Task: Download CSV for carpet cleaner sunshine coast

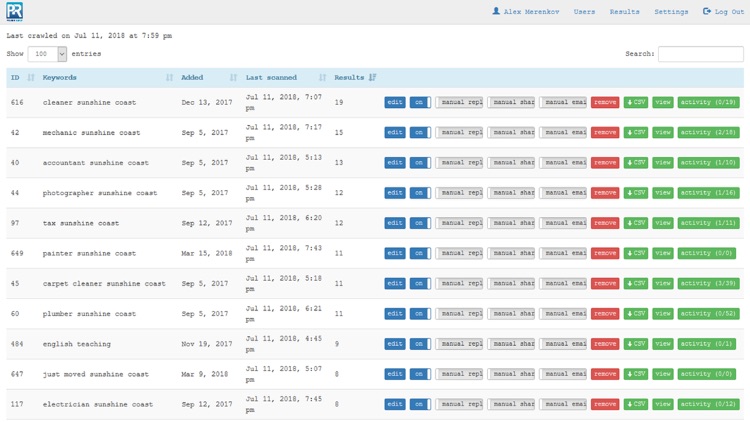Action: click(x=636, y=283)
